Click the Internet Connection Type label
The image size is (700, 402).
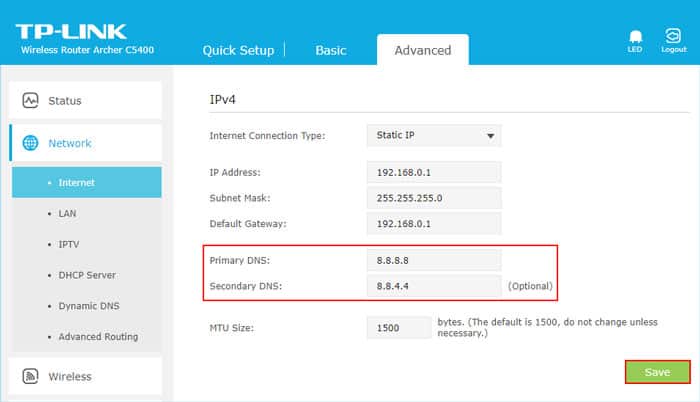point(267,136)
